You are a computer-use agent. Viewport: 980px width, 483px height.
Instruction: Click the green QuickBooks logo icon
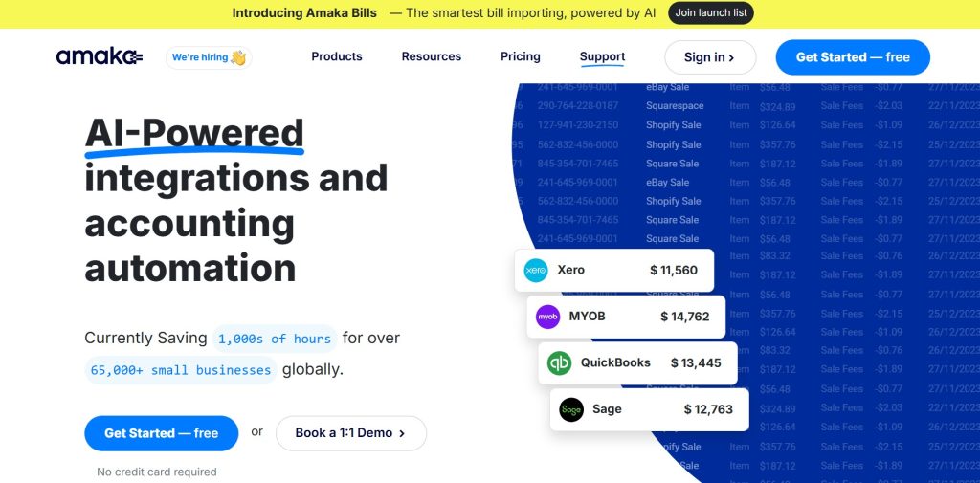click(559, 363)
